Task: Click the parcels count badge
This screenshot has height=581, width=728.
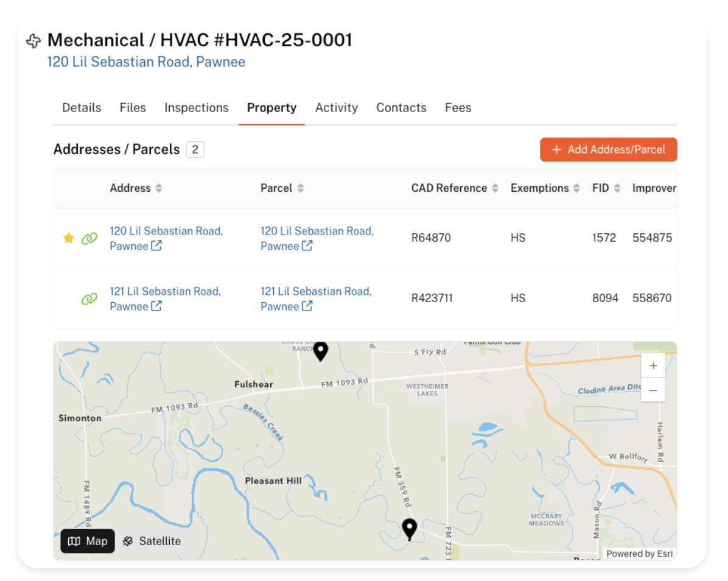Action: point(195,150)
